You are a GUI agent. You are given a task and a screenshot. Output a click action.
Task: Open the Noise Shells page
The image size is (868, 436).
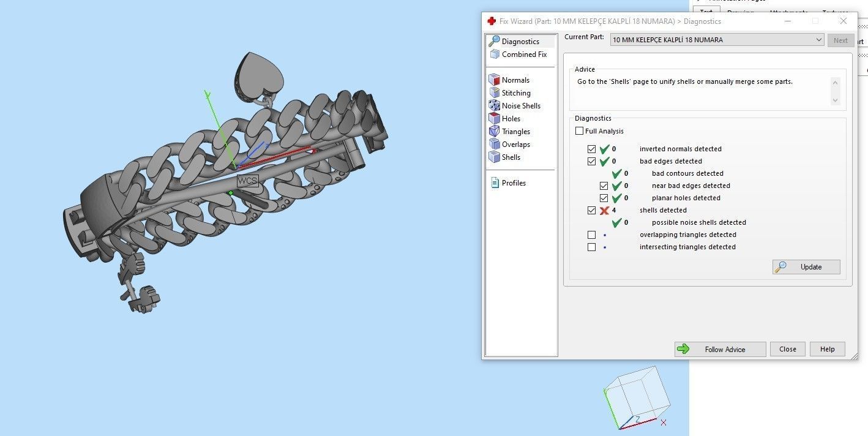click(x=515, y=106)
